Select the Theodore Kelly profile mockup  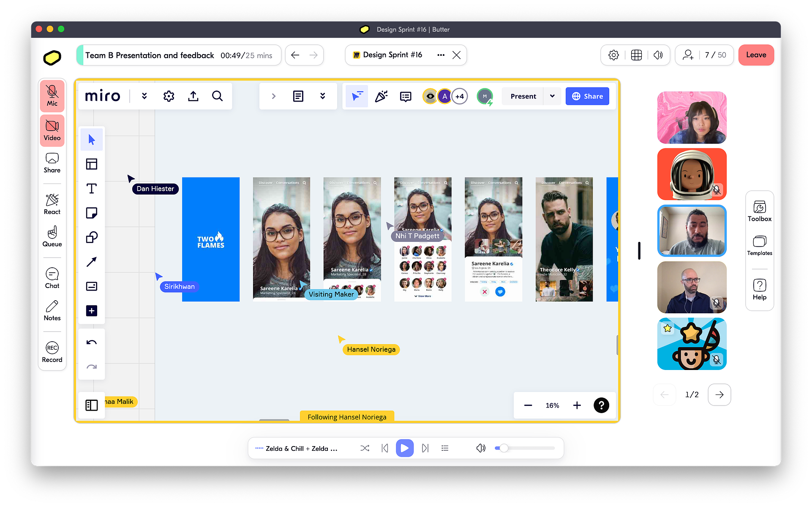tap(564, 239)
